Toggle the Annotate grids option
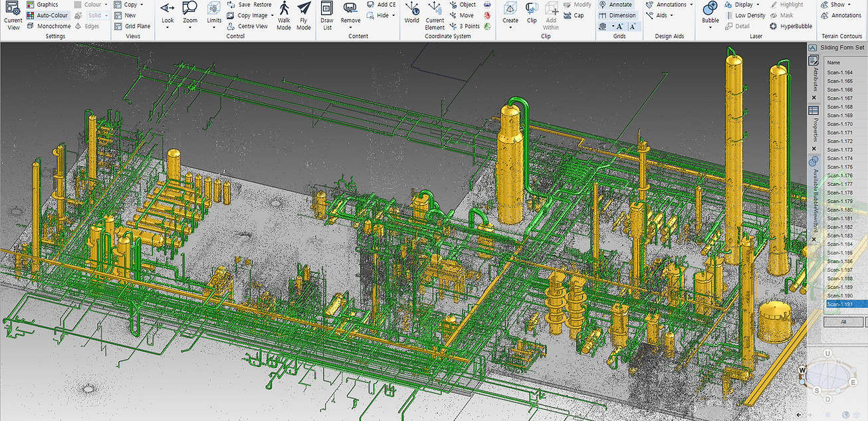Screen dimensions: 868x421 (x=615, y=5)
